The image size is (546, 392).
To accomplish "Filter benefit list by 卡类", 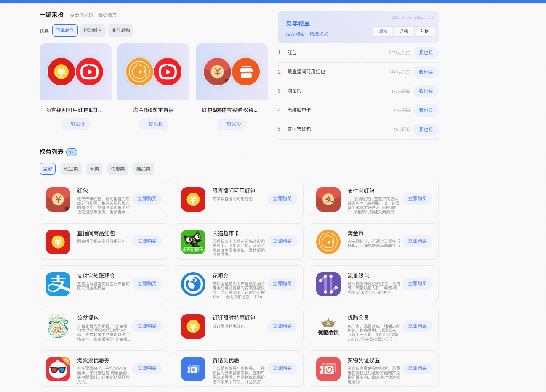I will coord(94,169).
